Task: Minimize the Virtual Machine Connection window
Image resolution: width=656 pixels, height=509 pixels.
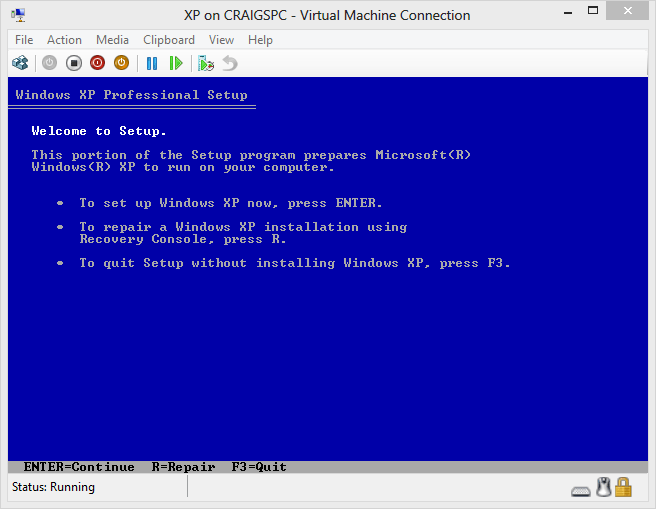Action: (568, 12)
